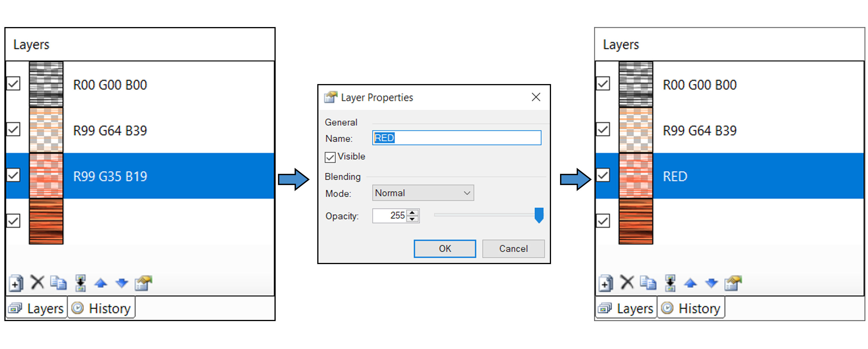
Task: Click Duplicate Layer icon in left panel
Action: pos(58,283)
